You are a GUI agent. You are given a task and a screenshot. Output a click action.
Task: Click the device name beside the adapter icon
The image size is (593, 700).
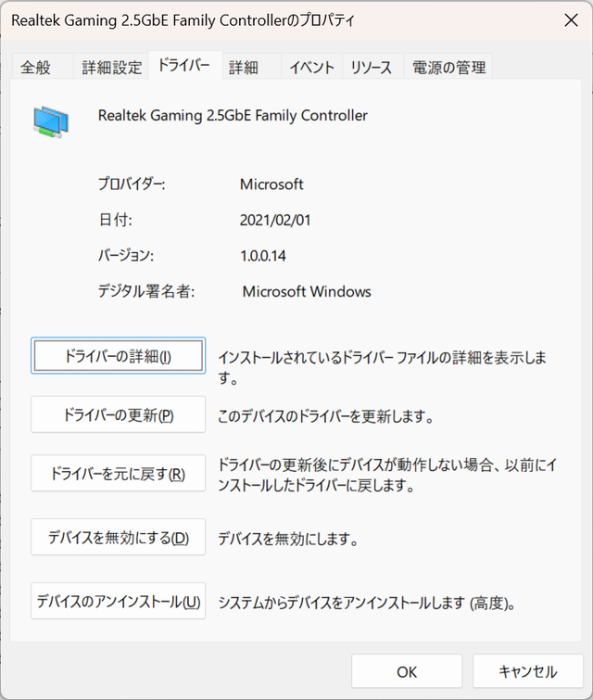(233, 115)
